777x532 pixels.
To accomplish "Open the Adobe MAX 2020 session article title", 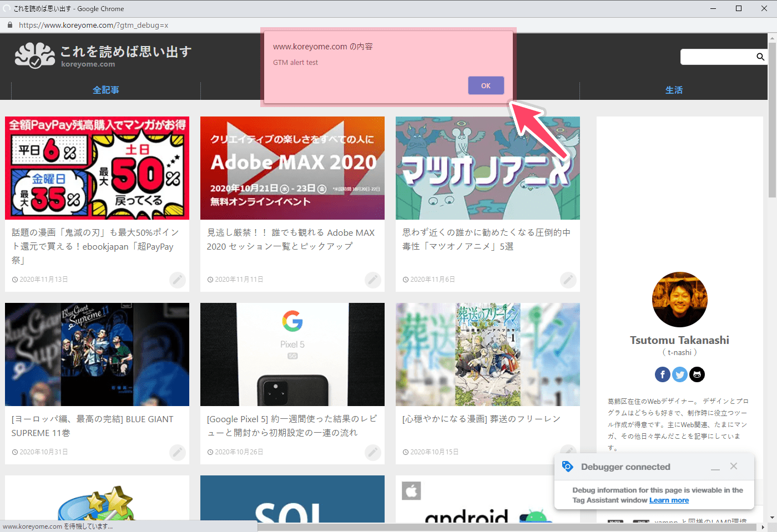I will 291,239.
